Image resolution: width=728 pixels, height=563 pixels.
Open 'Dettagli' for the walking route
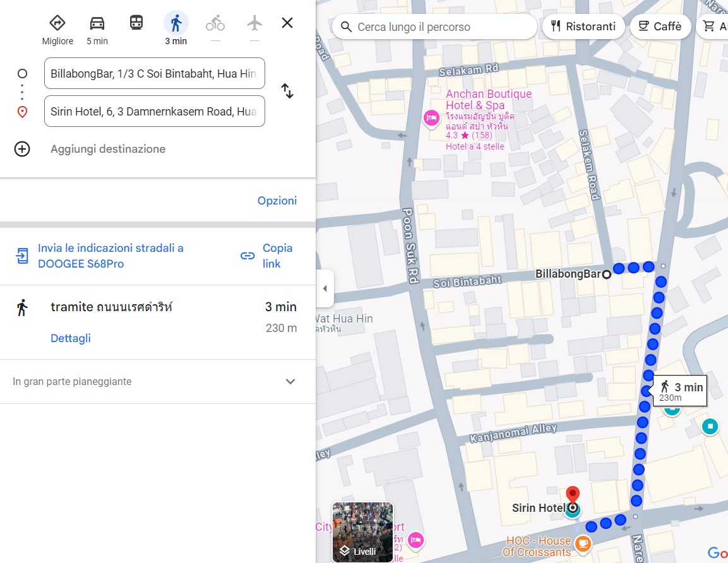pos(71,338)
